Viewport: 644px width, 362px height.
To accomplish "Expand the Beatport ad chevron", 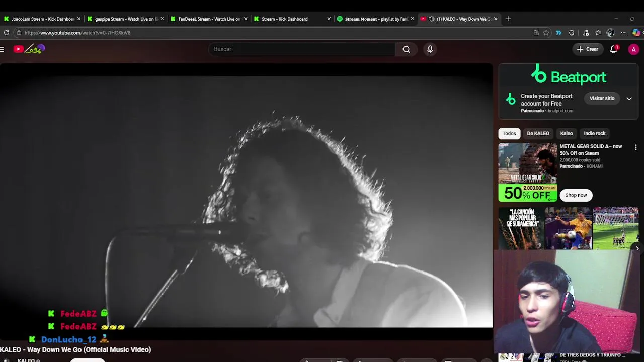I will (629, 99).
